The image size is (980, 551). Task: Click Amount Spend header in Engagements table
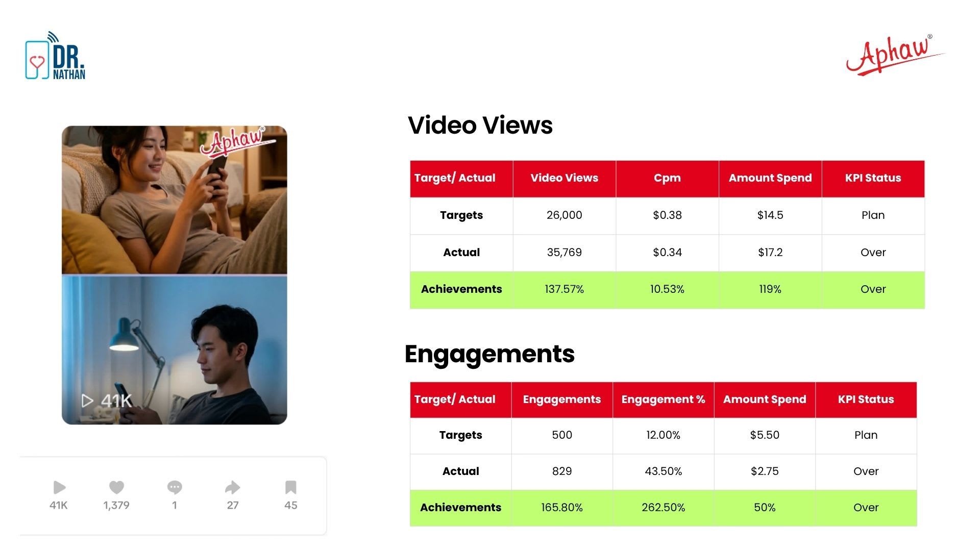pyautogui.click(x=765, y=399)
